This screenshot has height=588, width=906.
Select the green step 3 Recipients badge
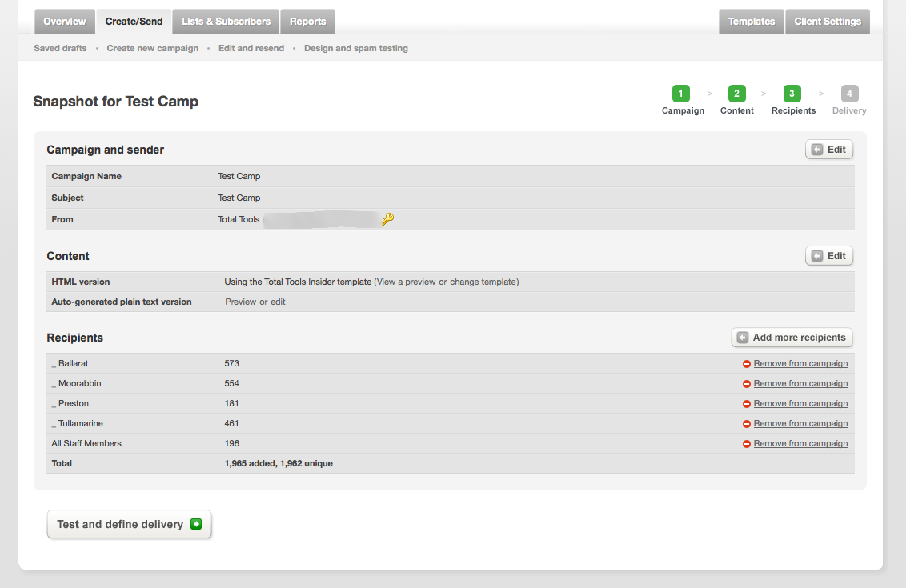tap(792, 94)
